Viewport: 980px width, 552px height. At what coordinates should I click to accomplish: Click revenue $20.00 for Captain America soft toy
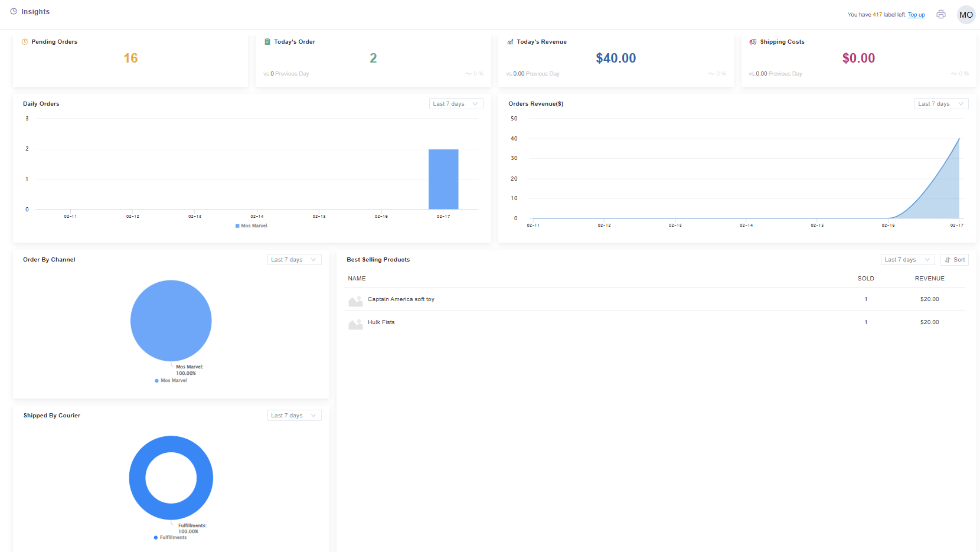click(x=930, y=299)
